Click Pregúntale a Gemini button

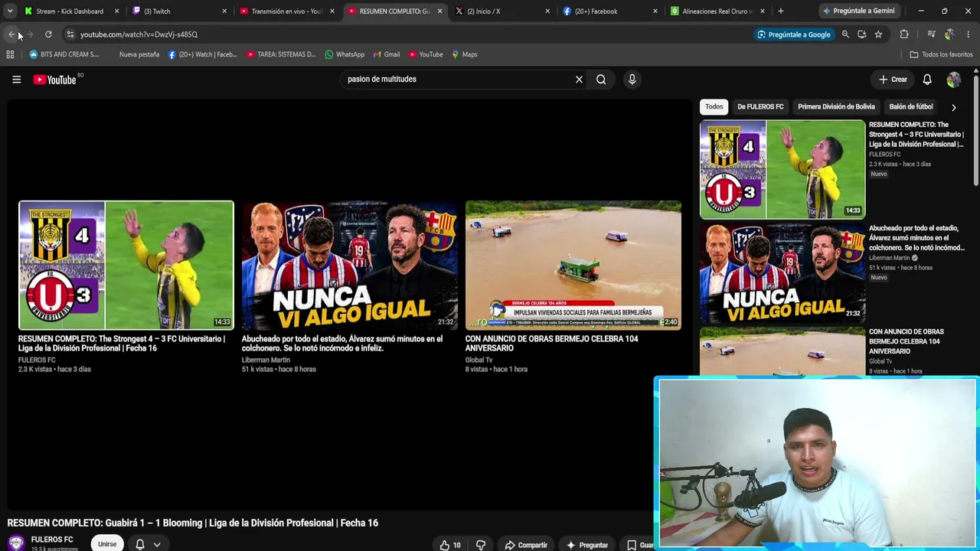click(x=857, y=11)
